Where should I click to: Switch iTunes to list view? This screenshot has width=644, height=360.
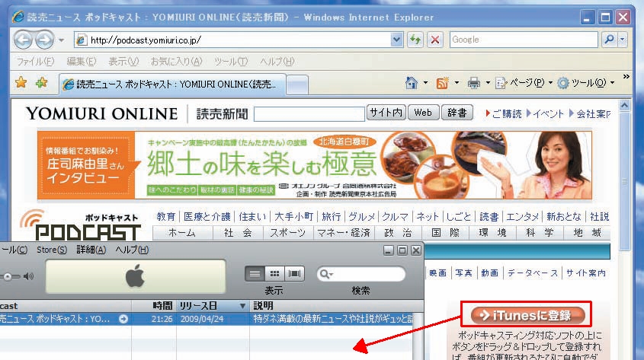[x=255, y=273]
